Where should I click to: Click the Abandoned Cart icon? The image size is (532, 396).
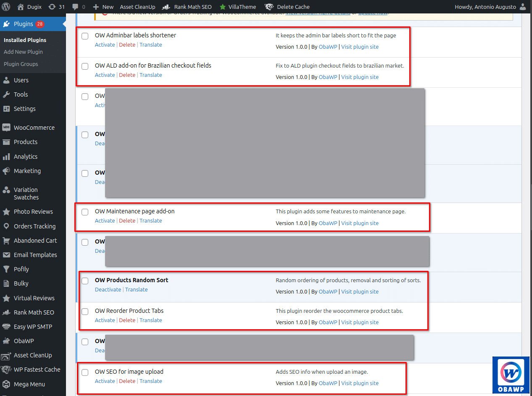point(6,241)
